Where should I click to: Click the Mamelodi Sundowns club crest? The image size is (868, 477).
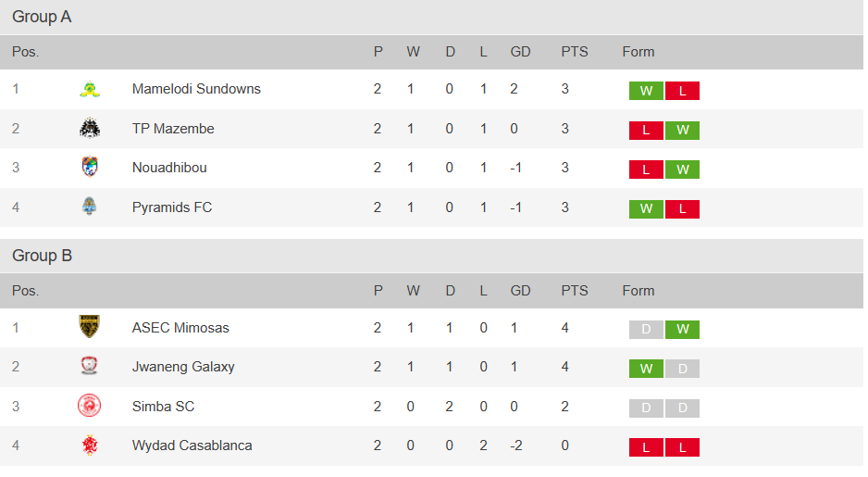tap(90, 90)
